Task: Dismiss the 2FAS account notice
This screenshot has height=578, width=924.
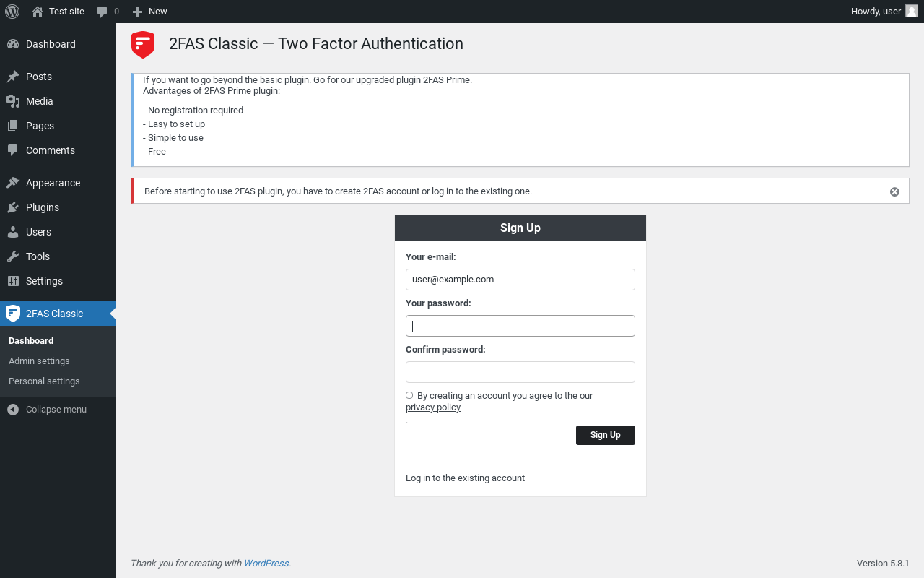Action: click(894, 191)
